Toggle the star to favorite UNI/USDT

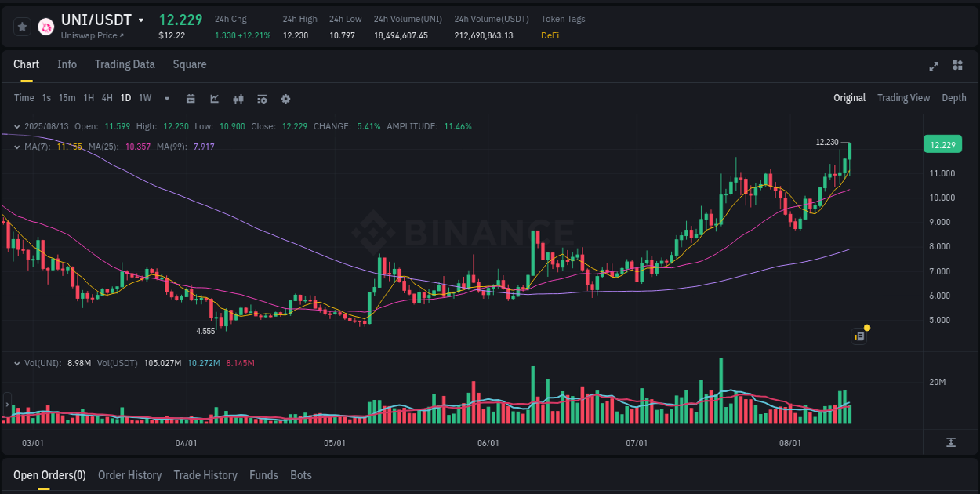tap(22, 26)
